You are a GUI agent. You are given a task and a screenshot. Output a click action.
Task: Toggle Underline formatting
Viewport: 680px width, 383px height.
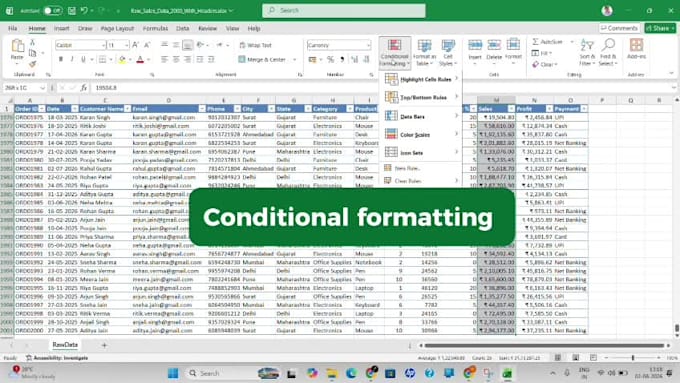pos(83,59)
